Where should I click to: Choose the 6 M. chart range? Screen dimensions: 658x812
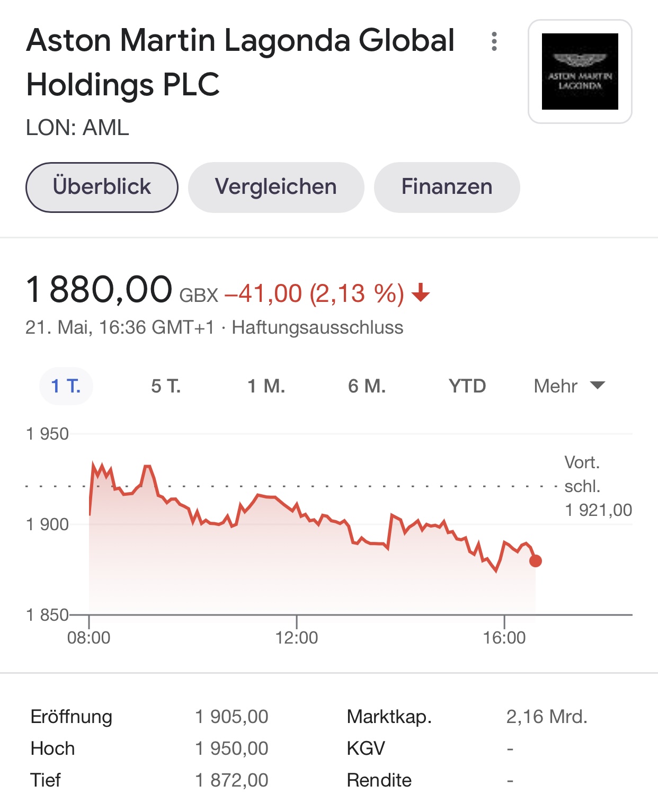tap(367, 386)
